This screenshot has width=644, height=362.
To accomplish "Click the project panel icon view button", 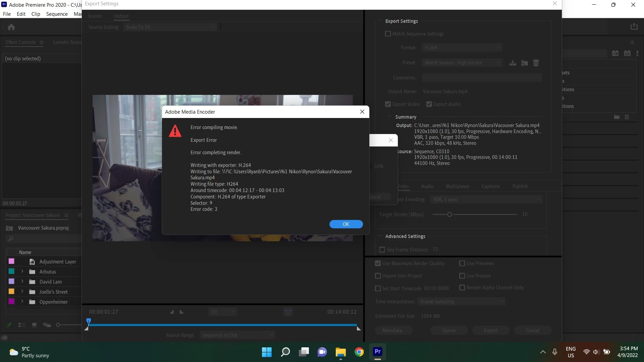I will pos(34,325).
